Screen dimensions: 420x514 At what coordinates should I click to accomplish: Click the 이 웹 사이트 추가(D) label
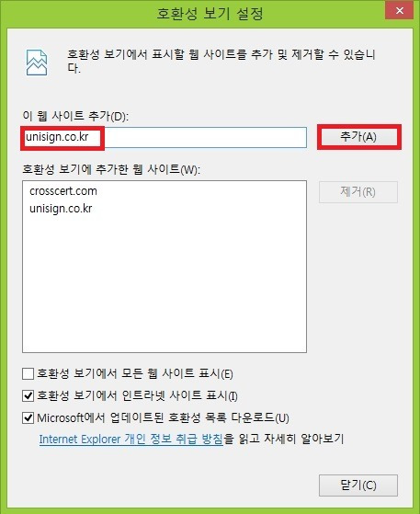[75, 116]
